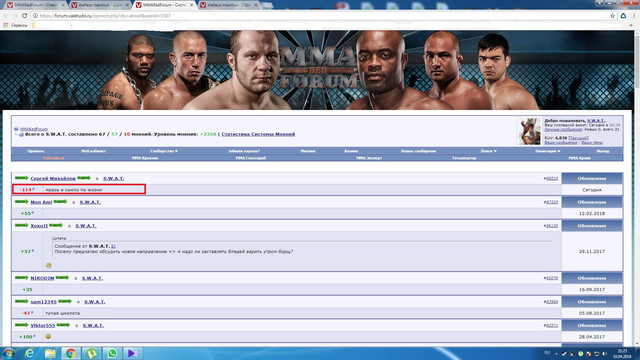The image size is (640, 360).
Task: Open Правила in the navigation bar
Action: click(36, 151)
